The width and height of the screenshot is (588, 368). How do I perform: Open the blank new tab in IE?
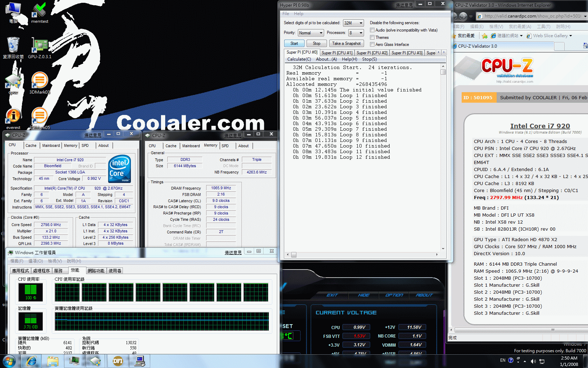tap(559, 46)
